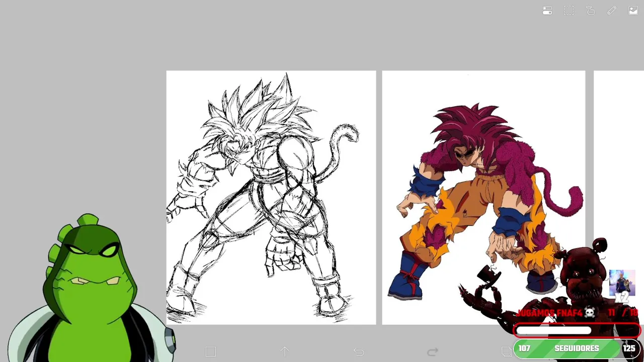This screenshot has width=644, height=362.
Task: Click the white progress bar with red outline
Action: click(577, 330)
